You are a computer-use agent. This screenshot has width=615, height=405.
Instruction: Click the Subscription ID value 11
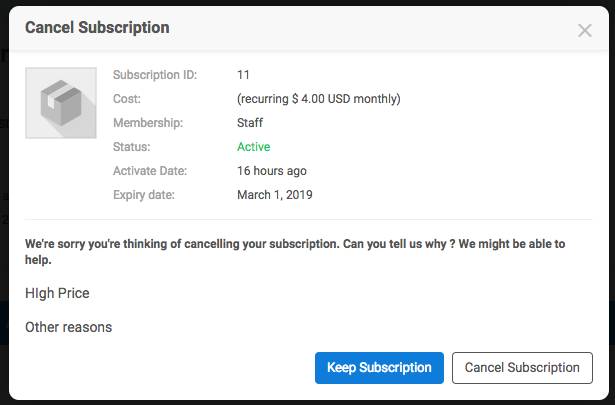[243, 75]
